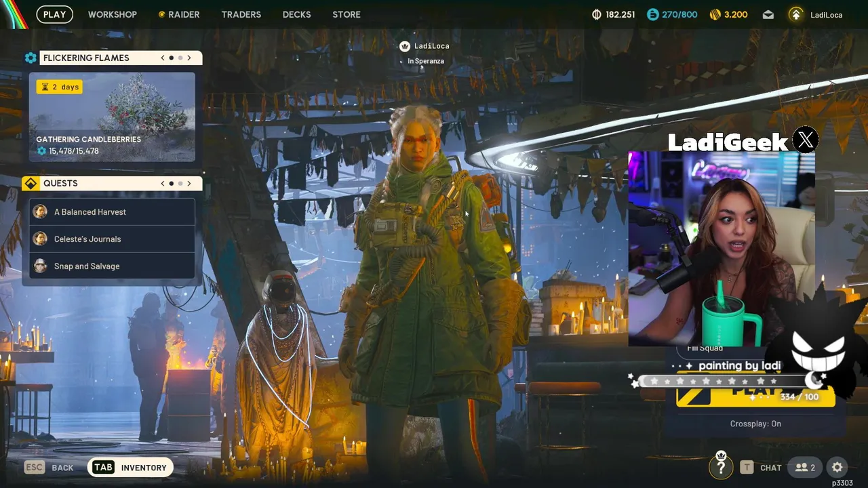Open quest A Balanced Harvest
The width and height of the screenshot is (868, 488).
[112, 212]
